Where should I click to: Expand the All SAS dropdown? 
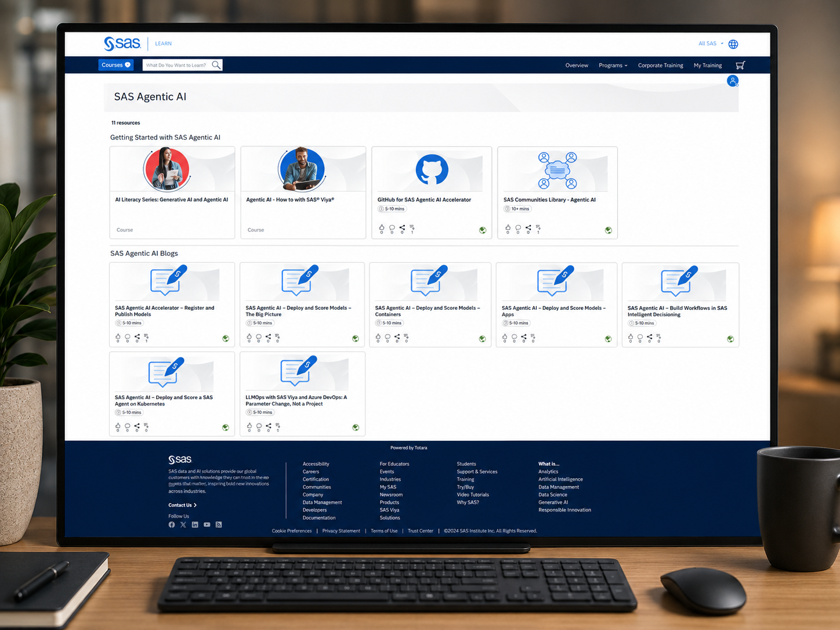711,44
